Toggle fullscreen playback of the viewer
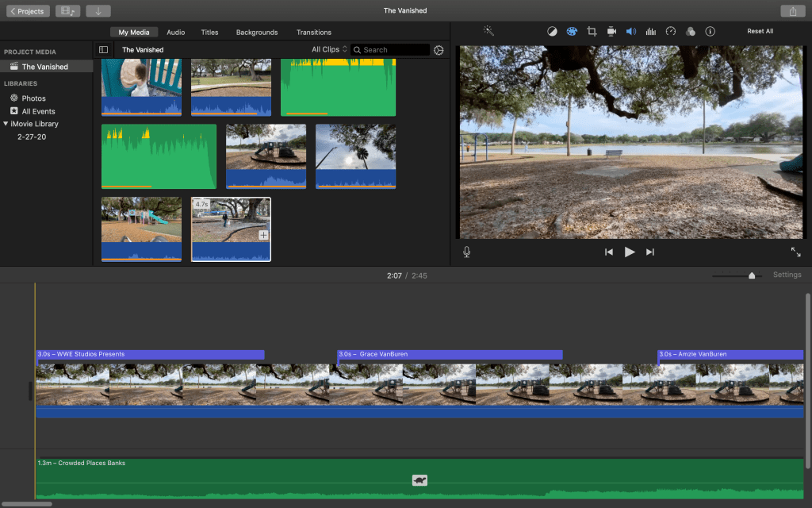812x508 pixels. [795, 252]
